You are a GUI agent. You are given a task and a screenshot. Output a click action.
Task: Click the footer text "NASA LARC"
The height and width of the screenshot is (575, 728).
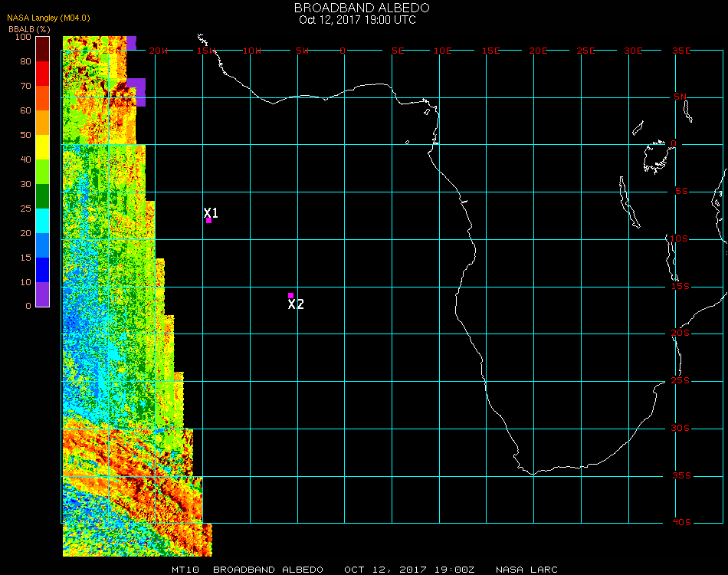[526, 570]
